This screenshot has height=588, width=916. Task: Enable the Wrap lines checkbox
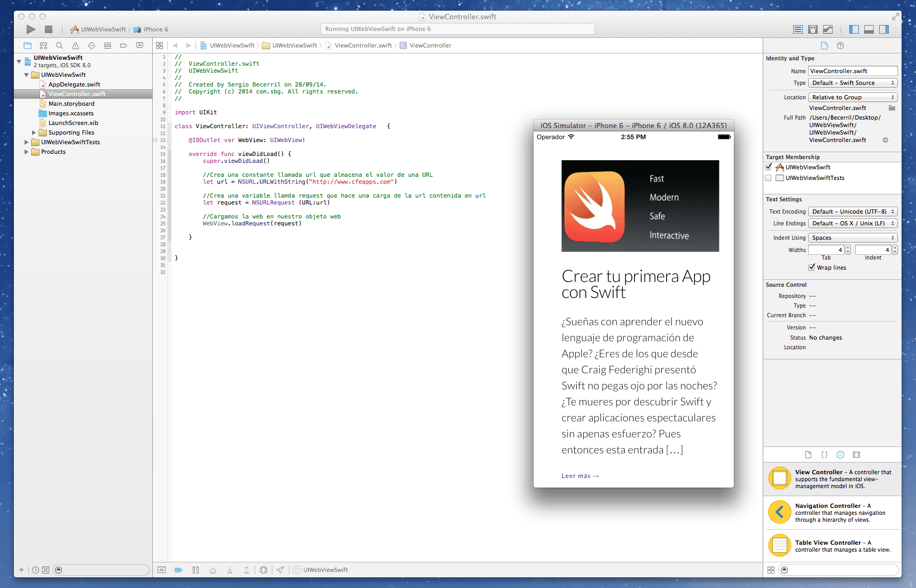coord(812,268)
